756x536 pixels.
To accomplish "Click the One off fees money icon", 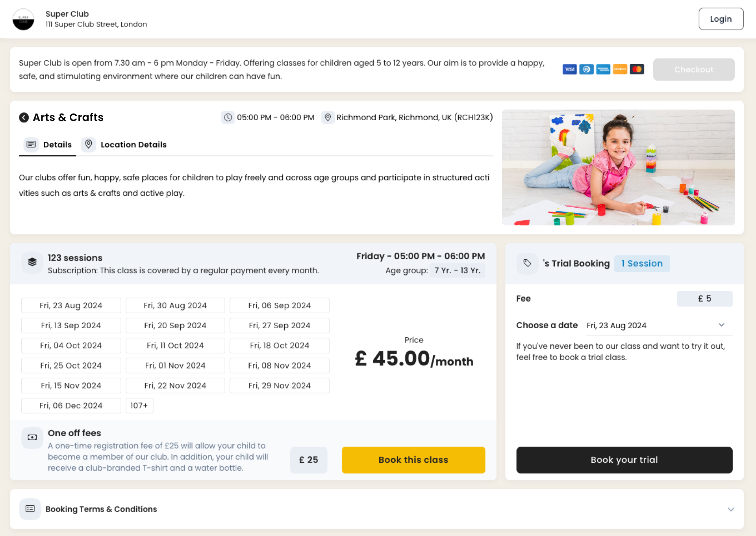I will (32, 437).
